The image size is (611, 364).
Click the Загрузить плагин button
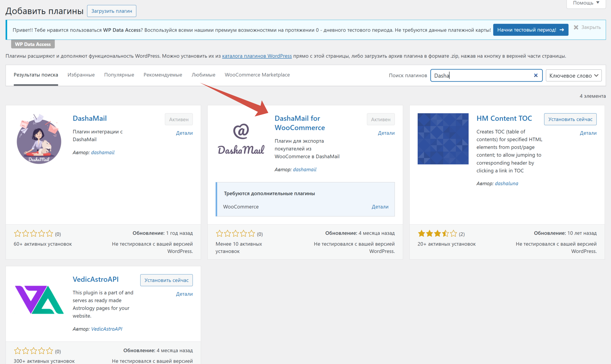coord(112,11)
